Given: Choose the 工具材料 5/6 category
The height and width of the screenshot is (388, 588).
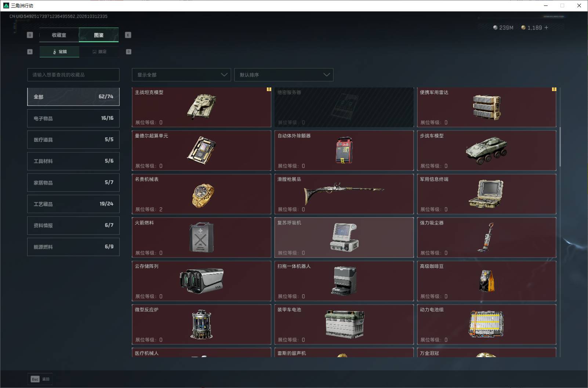Looking at the screenshot, I should coord(73,161).
